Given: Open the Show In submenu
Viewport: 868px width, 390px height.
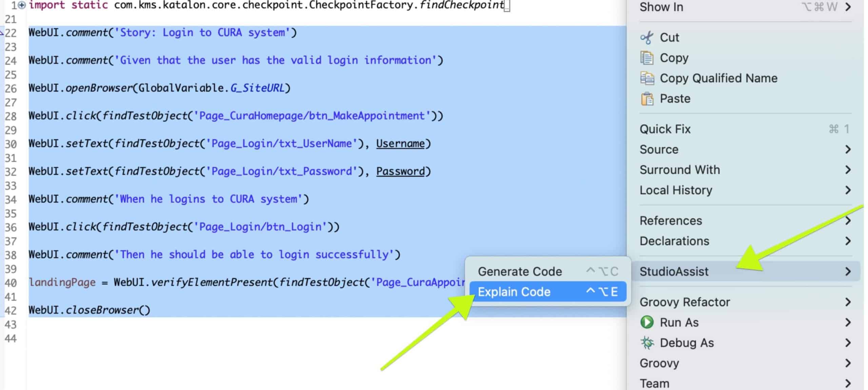Looking at the screenshot, I should (x=745, y=7).
